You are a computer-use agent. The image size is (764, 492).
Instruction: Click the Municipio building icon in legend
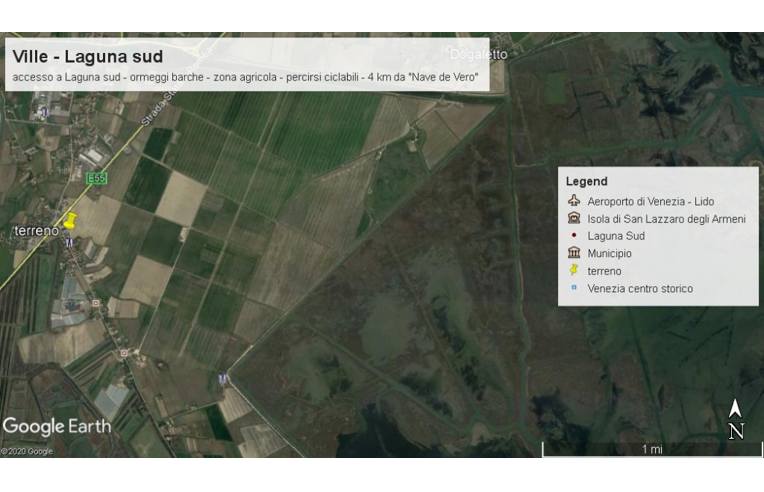tap(573, 253)
